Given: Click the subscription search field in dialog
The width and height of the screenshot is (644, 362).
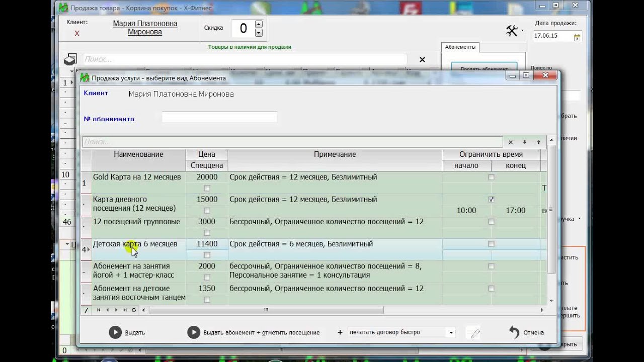Looking at the screenshot, I should [x=292, y=142].
